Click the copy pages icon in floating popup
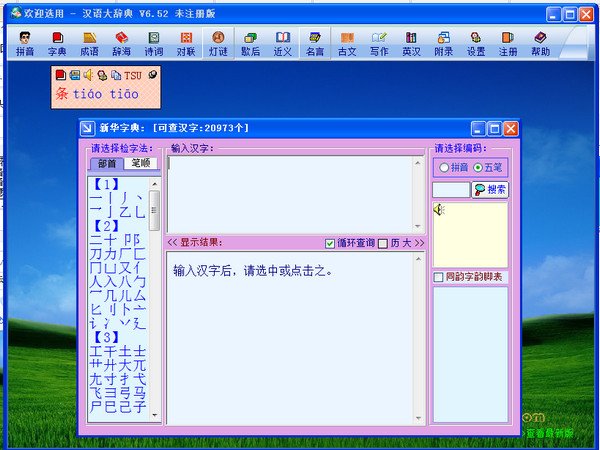Viewport: 600px width, 450px height. (116, 75)
